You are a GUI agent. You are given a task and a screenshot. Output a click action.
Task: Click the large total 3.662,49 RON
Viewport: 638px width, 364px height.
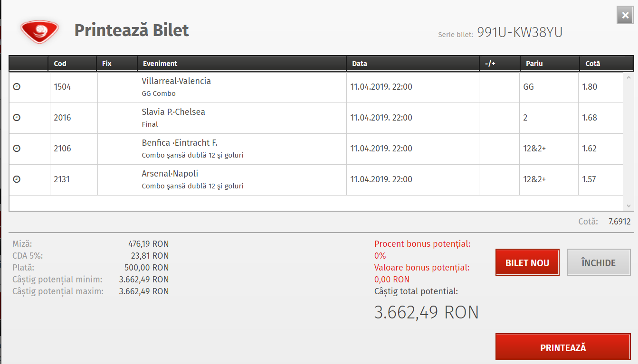[427, 312]
